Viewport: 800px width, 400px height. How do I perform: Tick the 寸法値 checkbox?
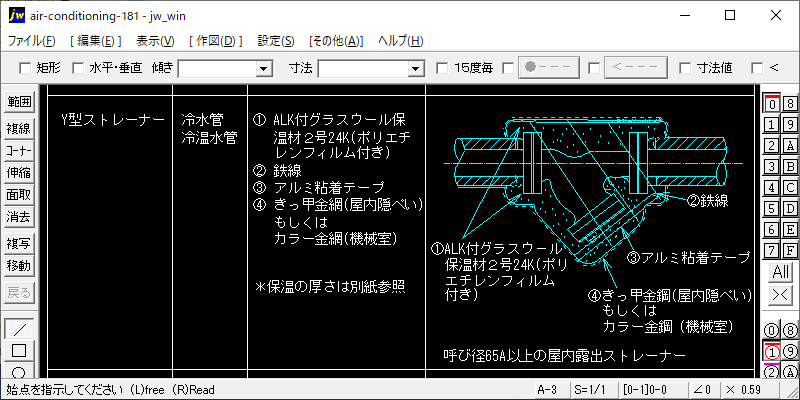685,68
